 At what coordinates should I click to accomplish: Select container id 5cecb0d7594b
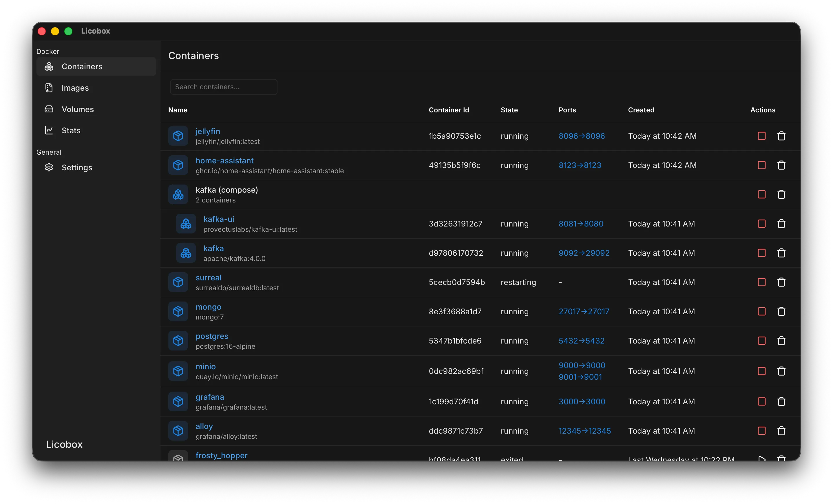pos(457,282)
